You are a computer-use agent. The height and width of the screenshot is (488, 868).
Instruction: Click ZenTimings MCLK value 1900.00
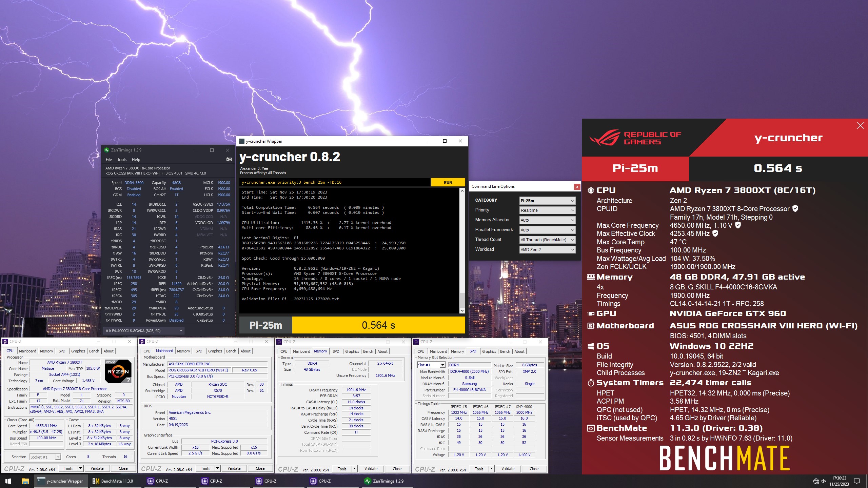223,183
